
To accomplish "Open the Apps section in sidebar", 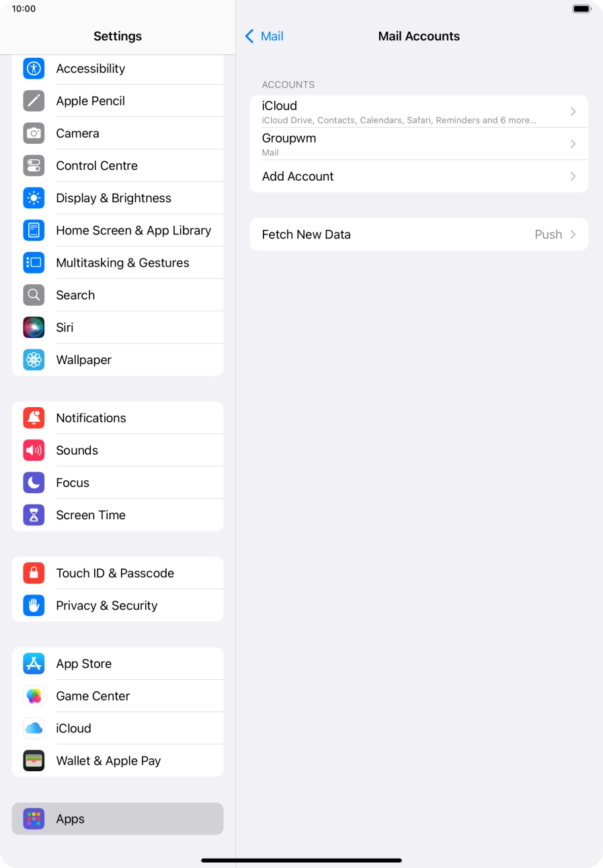I will pos(118,819).
